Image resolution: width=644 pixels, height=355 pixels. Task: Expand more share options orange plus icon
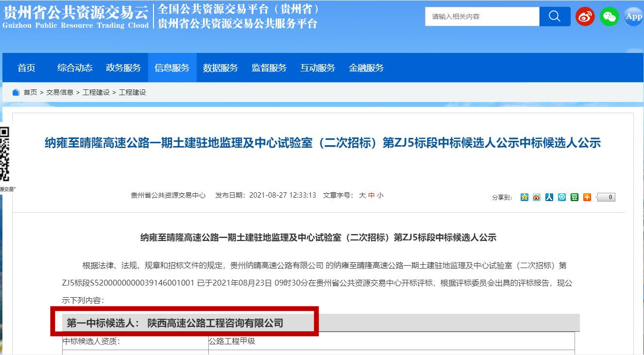pyautogui.click(x=587, y=197)
